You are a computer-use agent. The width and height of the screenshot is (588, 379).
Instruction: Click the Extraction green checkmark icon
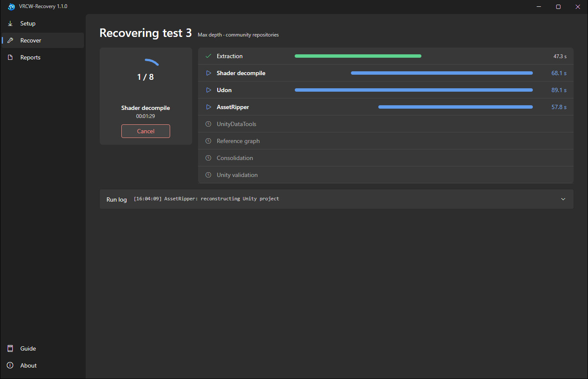[x=208, y=56]
